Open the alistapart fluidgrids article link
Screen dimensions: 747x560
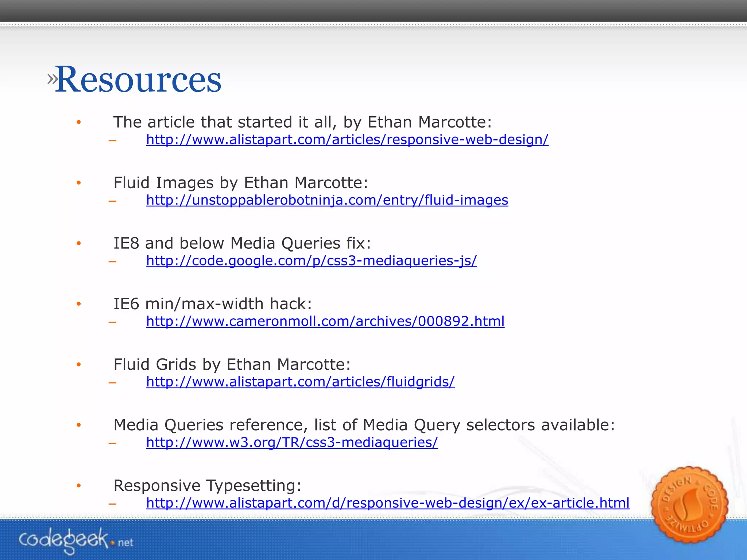click(x=301, y=382)
